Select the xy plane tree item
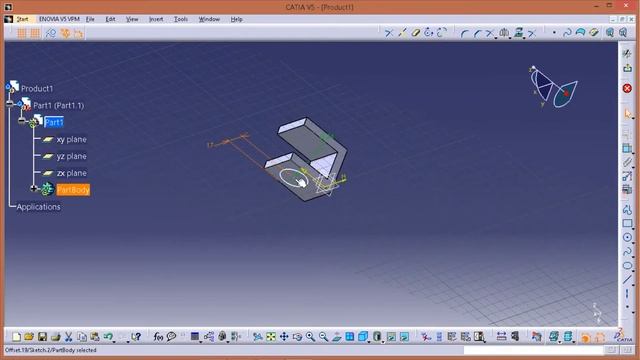This screenshot has height=360, width=640. click(71, 140)
